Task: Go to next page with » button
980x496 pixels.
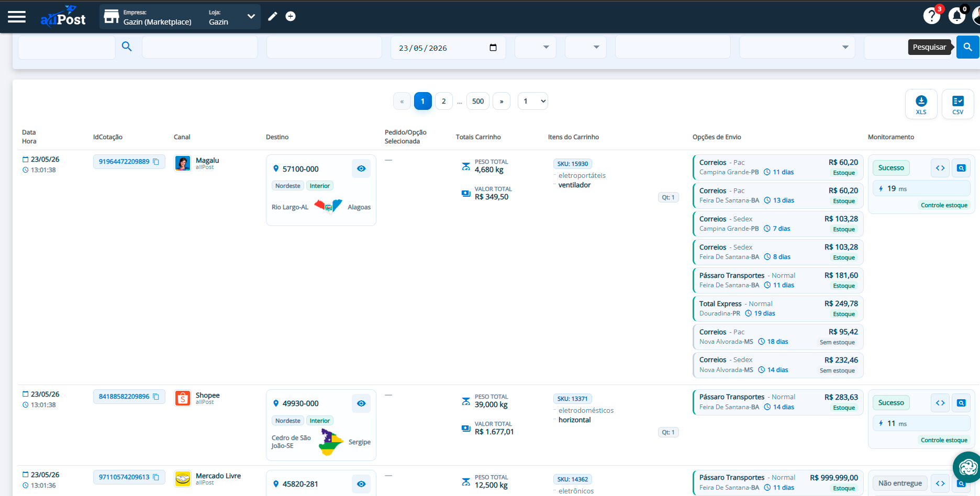Action: click(502, 101)
